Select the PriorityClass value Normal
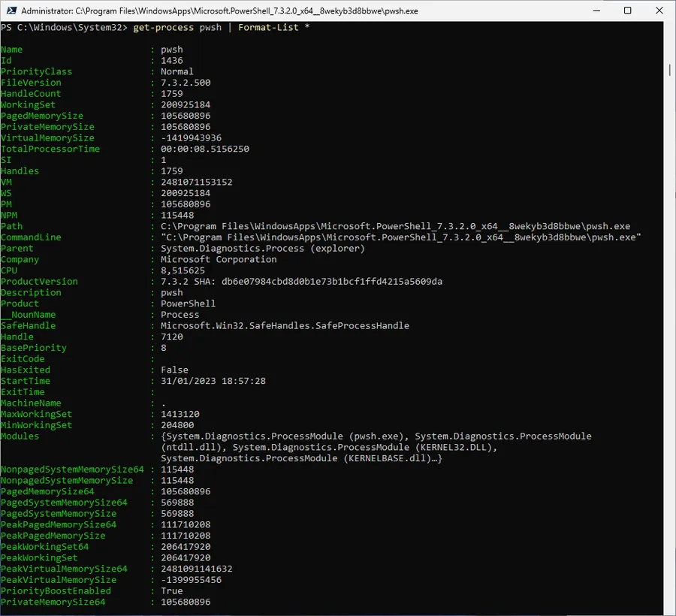The image size is (676, 616). pyautogui.click(x=177, y=71)
